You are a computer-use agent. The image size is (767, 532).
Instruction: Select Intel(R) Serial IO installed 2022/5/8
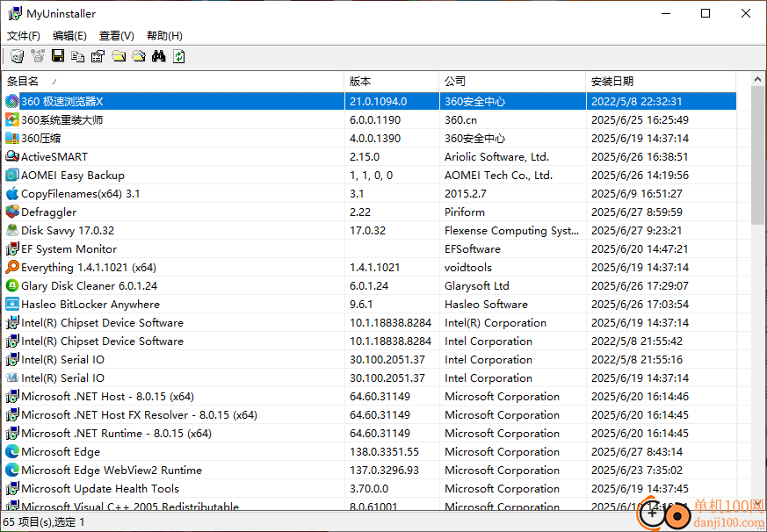click(x=62, y=360)
